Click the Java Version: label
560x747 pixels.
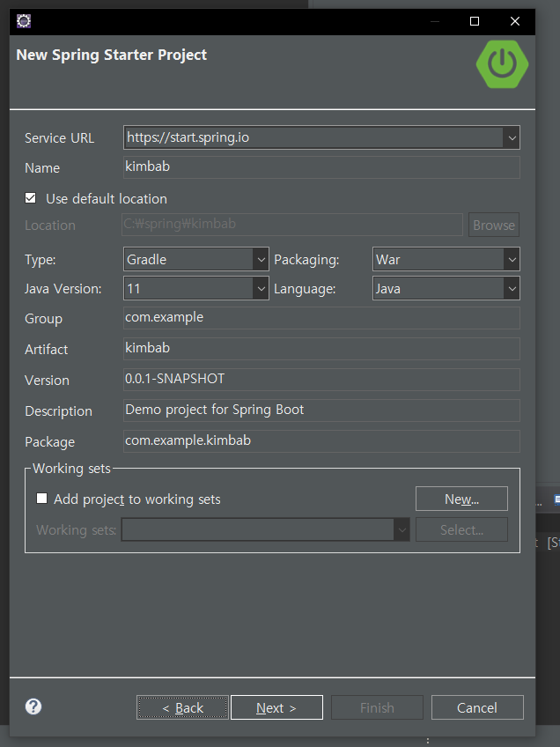click(63, 289)
